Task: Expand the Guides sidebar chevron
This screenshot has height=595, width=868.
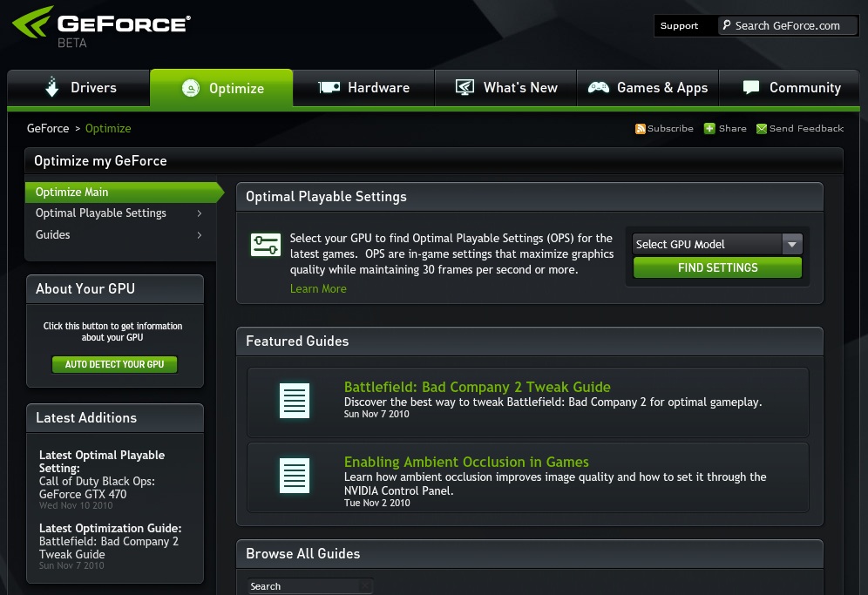Action: coord(200,235)
